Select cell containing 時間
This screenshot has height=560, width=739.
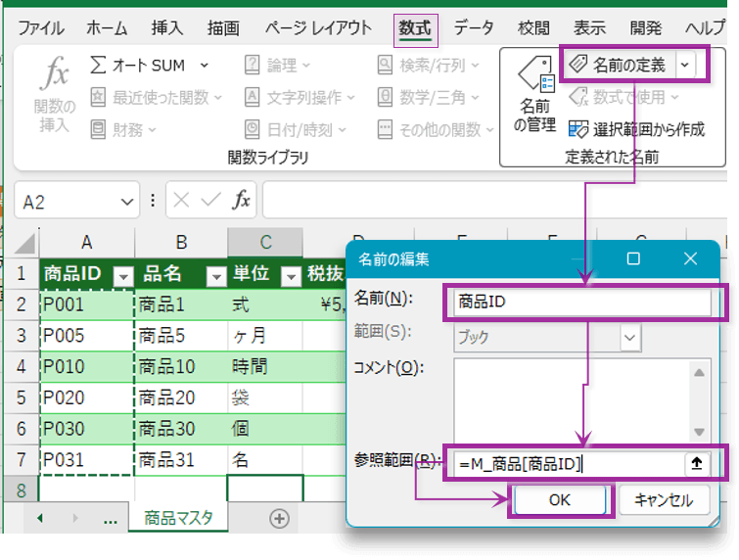[x=265, y=367]
